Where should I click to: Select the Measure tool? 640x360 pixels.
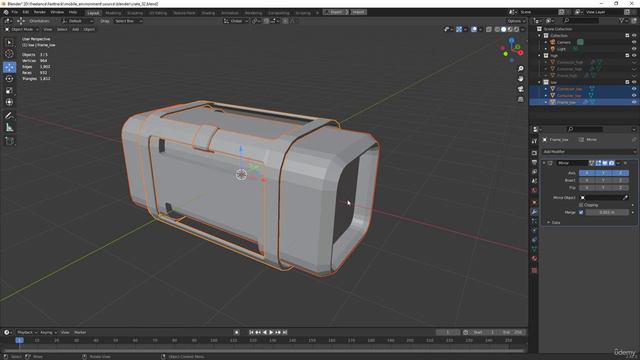pos(9,128)
